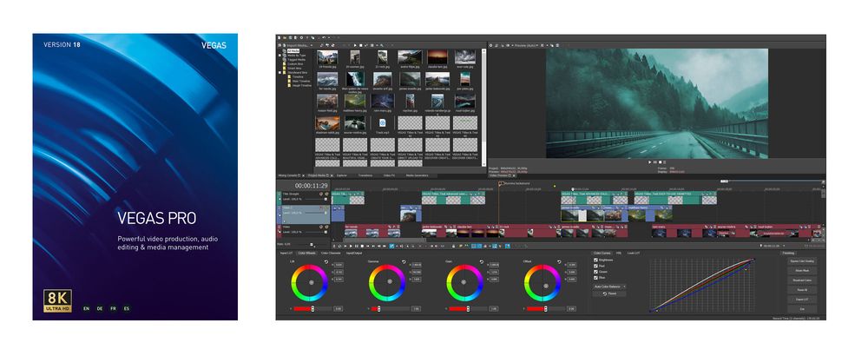This screenshot has height=356, width=868.
Task: Click Play under the Video Preview image
Action: point(650,162)
